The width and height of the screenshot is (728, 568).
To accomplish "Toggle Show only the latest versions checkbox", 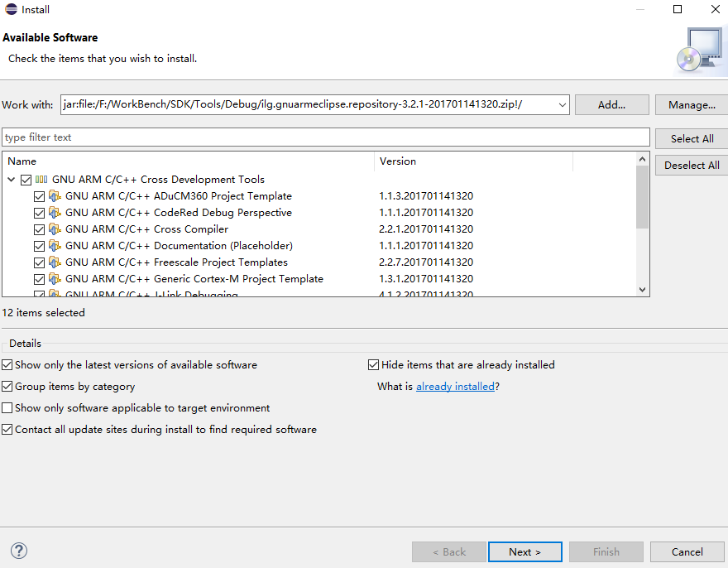I will tap(7, 365).
